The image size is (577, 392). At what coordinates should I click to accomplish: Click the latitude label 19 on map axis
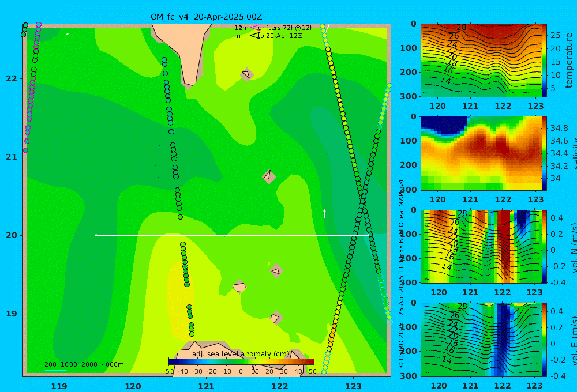[12, 314]
